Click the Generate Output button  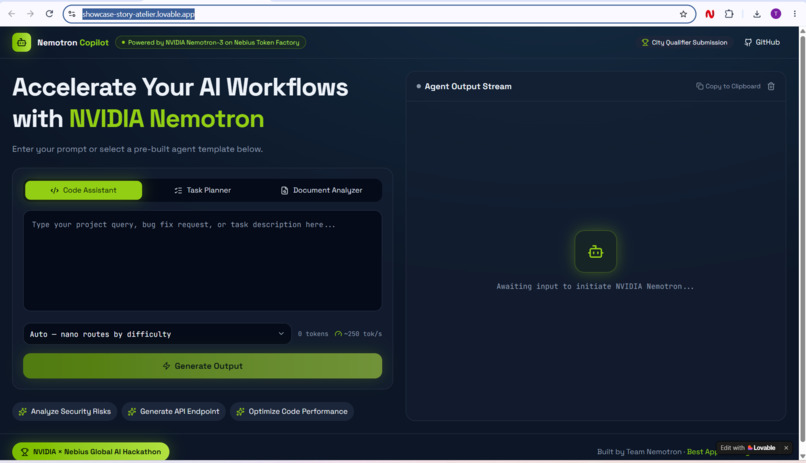[x=203, y=366]
